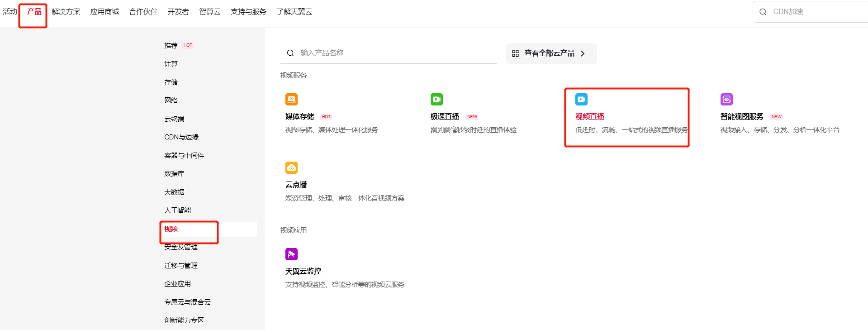
Task: Click the NEW badge beside 极速直播
Action: point(472,117)
